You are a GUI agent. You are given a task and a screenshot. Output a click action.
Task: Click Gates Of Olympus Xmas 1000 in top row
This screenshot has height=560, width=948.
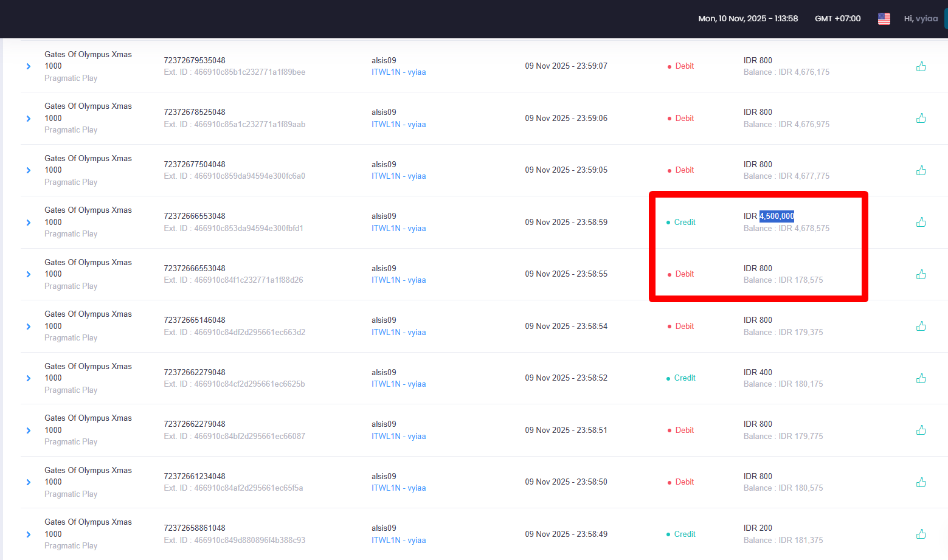coord(88,60)
